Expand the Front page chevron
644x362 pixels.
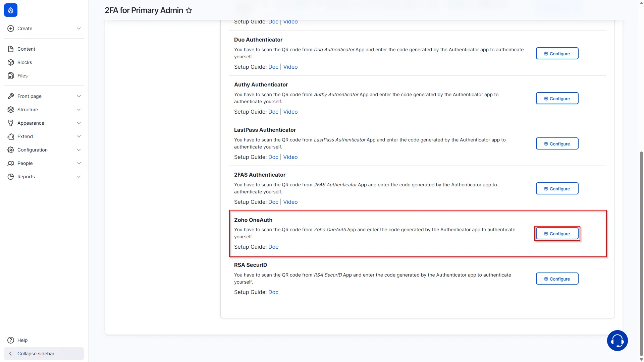click(x=79, y=96)
